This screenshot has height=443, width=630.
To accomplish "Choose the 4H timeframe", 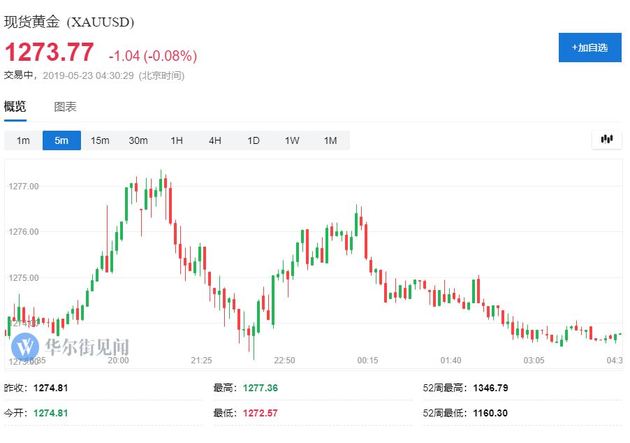I will [x=215, y=141].
